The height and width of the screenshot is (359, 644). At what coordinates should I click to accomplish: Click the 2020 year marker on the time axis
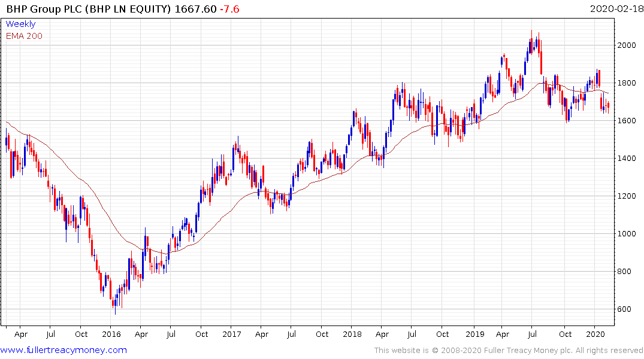(x=594, y=334)
